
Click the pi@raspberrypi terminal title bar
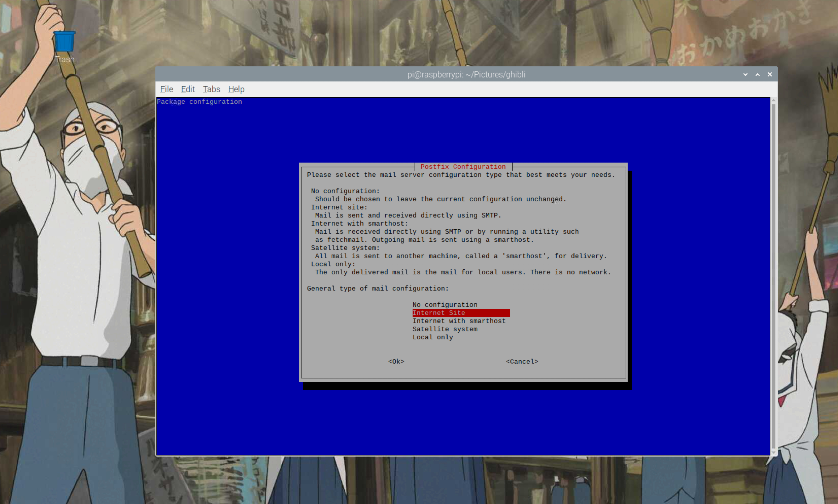pyautogui.click(x=466, y=74)
